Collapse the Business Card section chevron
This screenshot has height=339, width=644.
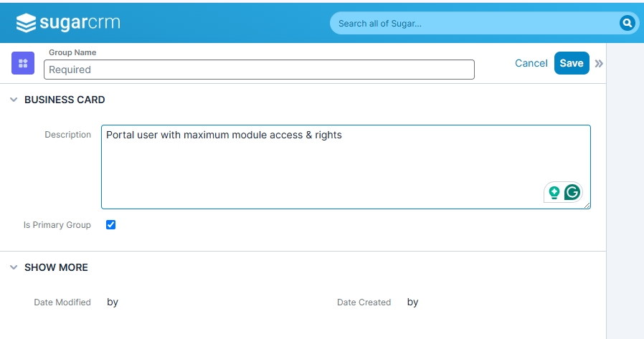pos(14,100)
